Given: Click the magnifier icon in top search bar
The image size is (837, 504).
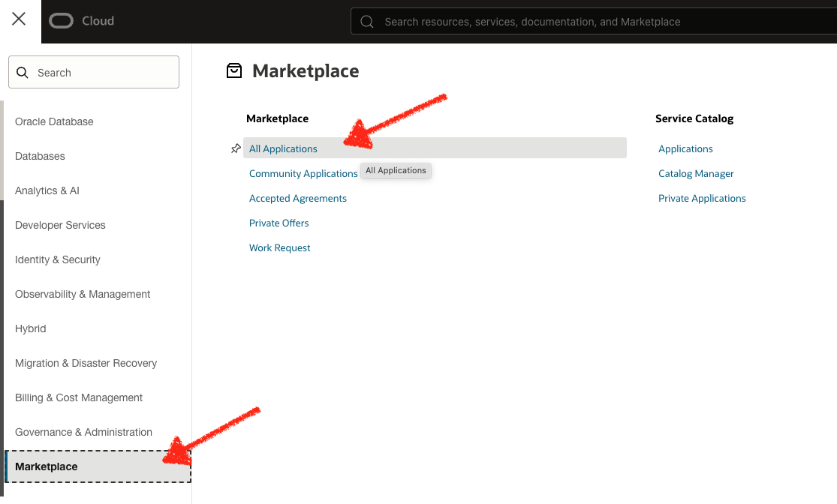Looking at the screenshot, I should (x=367, y=22).
